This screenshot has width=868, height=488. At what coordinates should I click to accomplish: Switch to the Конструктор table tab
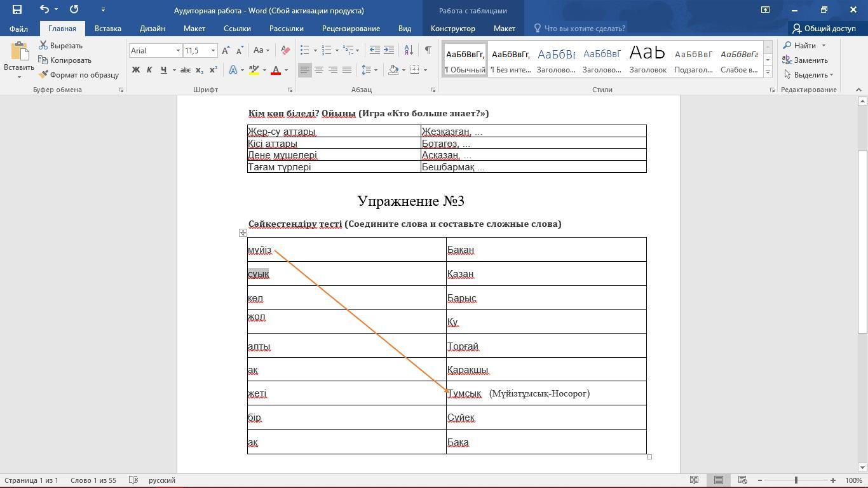coord(453,29)
